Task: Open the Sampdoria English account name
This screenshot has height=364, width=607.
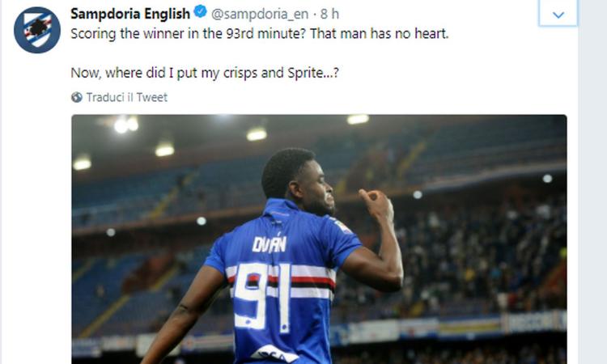Action: (x=130, y=14)
